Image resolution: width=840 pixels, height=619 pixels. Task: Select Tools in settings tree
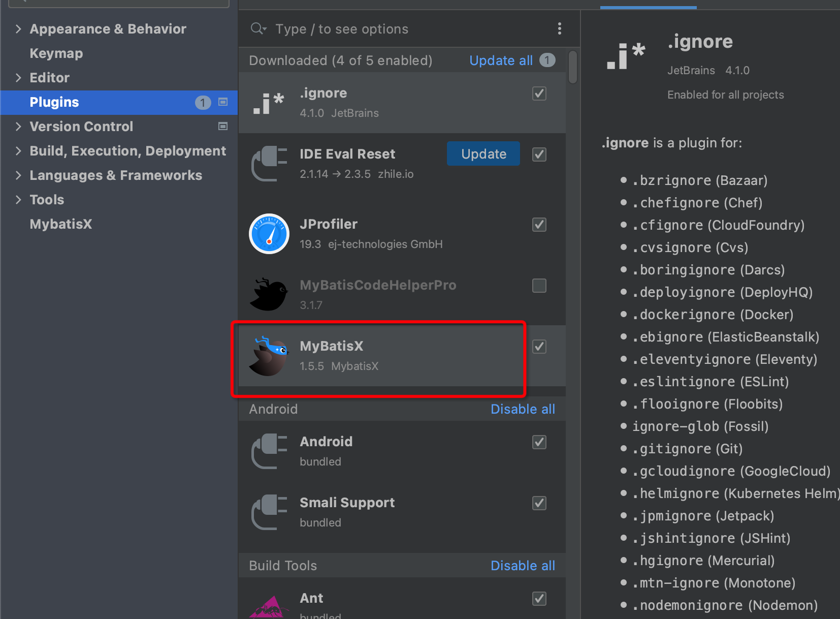tap(47, 200)
